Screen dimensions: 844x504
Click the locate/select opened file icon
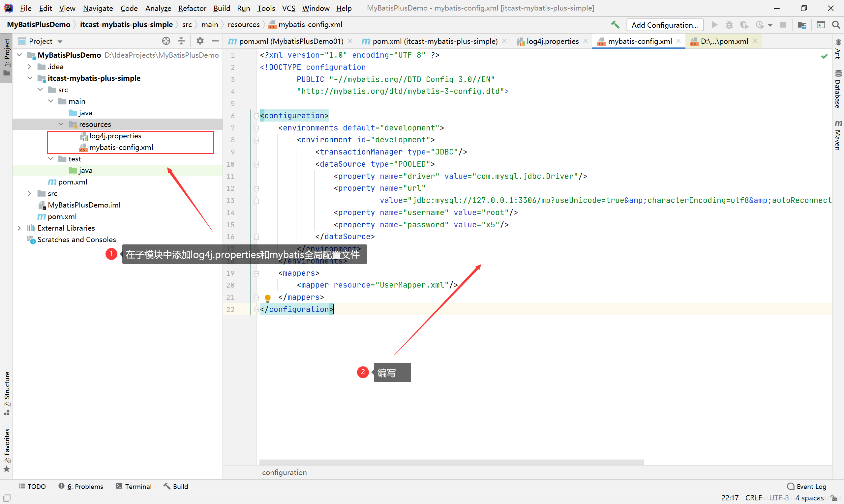point(166,41)
